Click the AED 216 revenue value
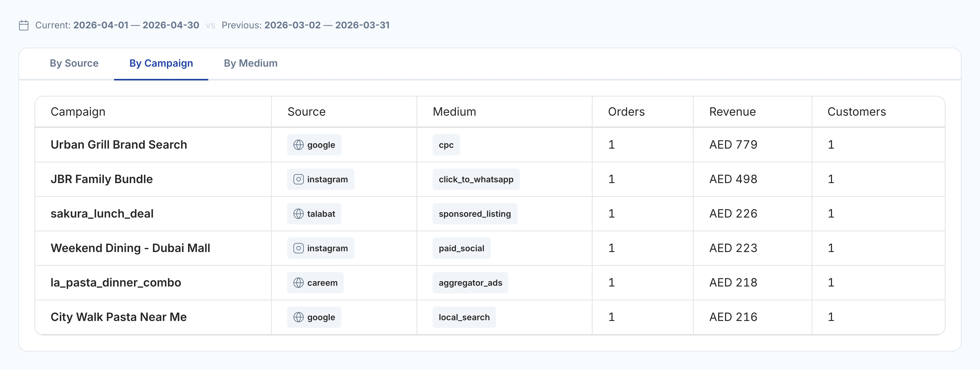 (x=733, y=317)
